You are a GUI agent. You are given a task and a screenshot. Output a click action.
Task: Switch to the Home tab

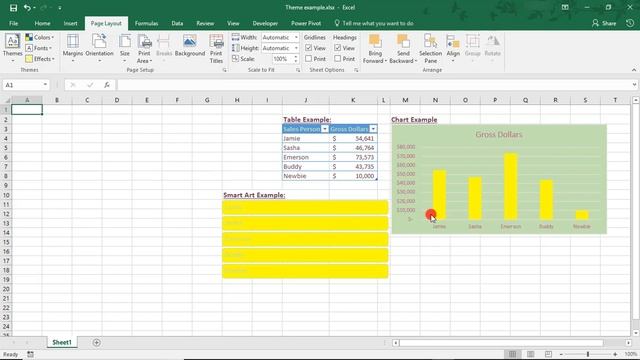pyautogui.click(x=42, y=23)
